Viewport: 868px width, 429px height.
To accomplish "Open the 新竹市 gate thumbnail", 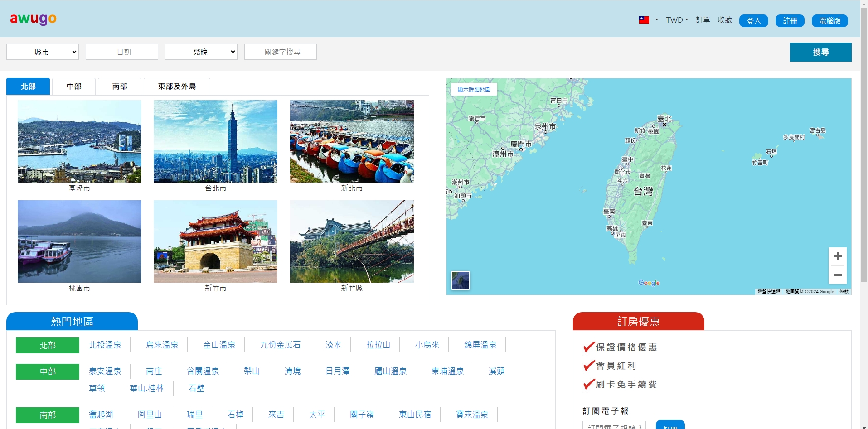I will click(215, 241).
